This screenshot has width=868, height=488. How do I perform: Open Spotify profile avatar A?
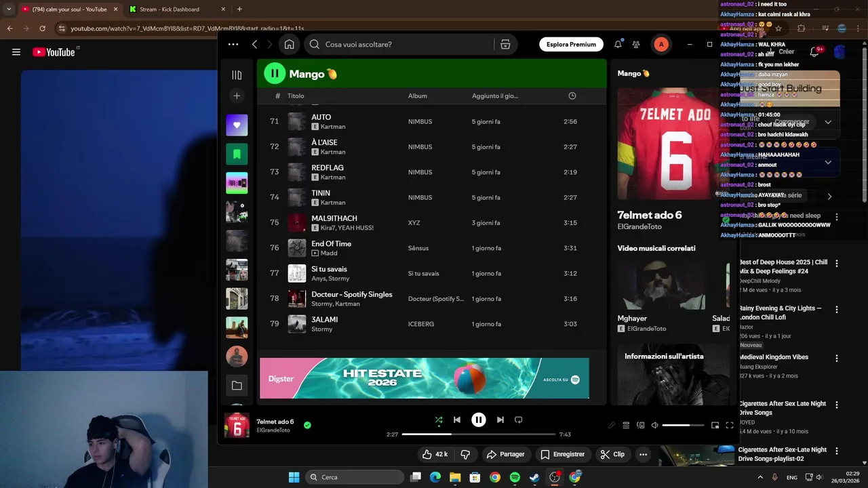pos(661,44)
